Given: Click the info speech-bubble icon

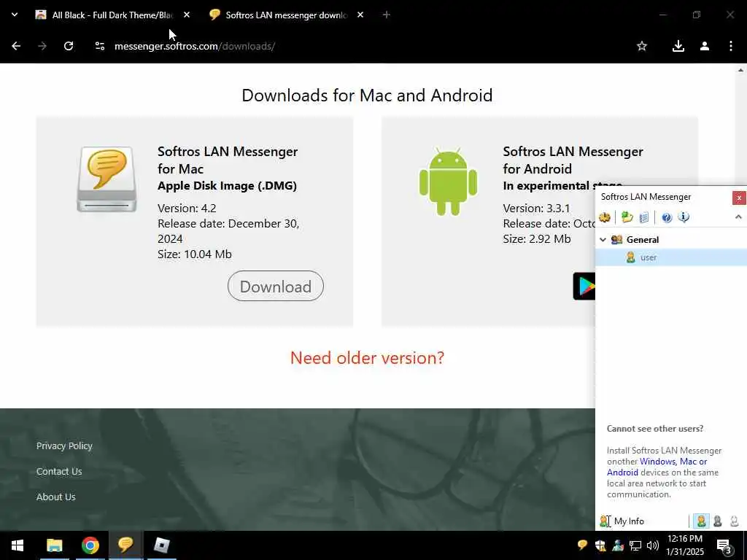Looking at the screenshot, I should coord(684,217).
